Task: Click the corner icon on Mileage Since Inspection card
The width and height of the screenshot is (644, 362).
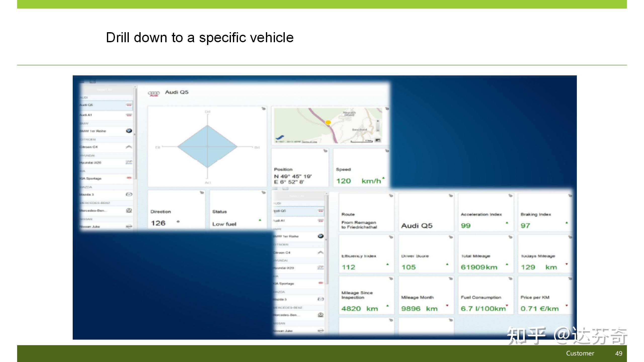Action: pos(391,279)
